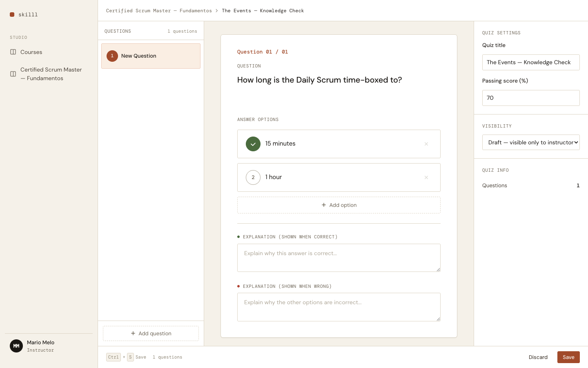
Task: Click ANSWER OPTIONS label
Action: point(258,119)
